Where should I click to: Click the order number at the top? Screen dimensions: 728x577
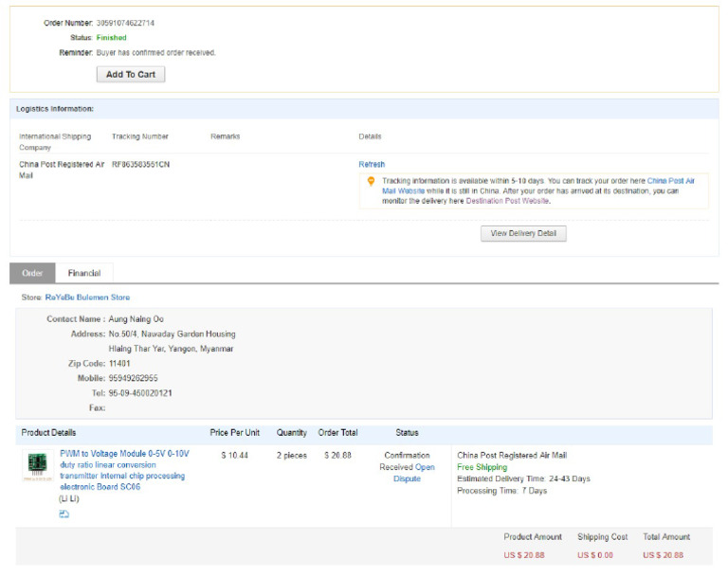(125, 23)
